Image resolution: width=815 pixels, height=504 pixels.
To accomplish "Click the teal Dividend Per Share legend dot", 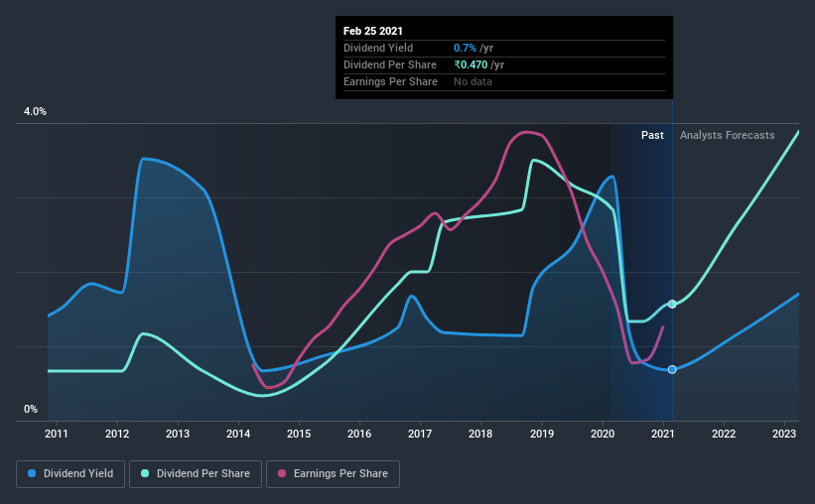I will tap(145, 473).
